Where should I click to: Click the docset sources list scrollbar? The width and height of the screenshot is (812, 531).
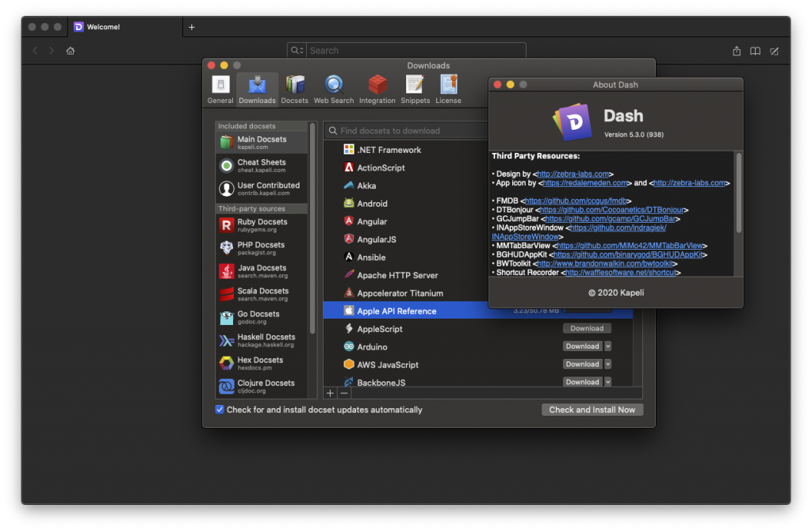coord(312,227)
